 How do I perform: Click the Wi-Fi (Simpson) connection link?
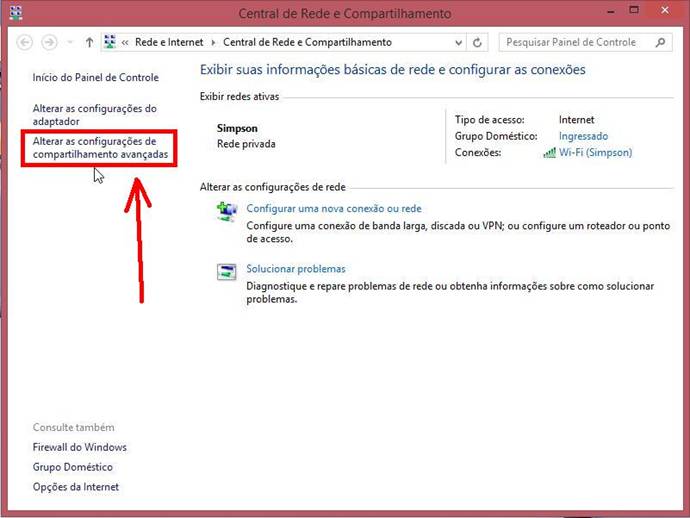click(595, 153)
